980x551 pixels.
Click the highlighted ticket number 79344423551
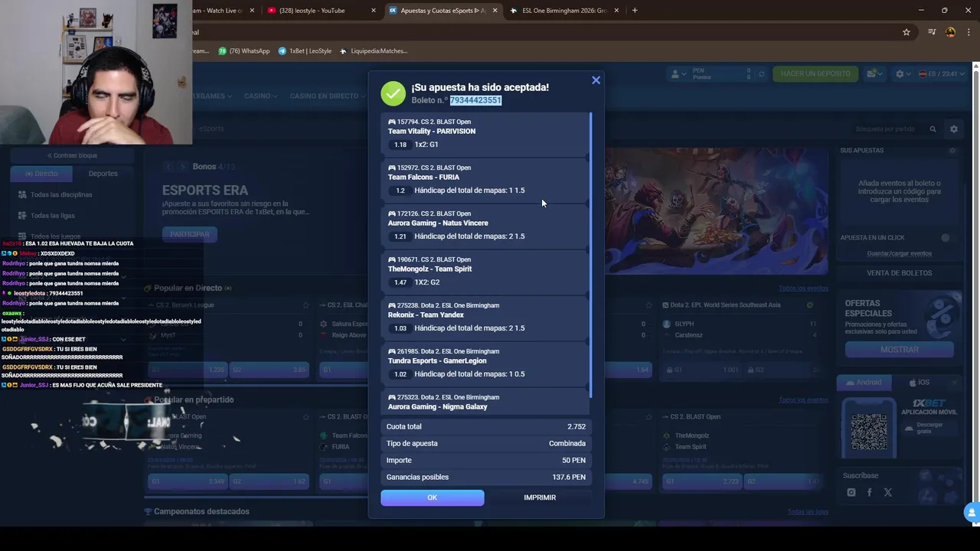475,100
